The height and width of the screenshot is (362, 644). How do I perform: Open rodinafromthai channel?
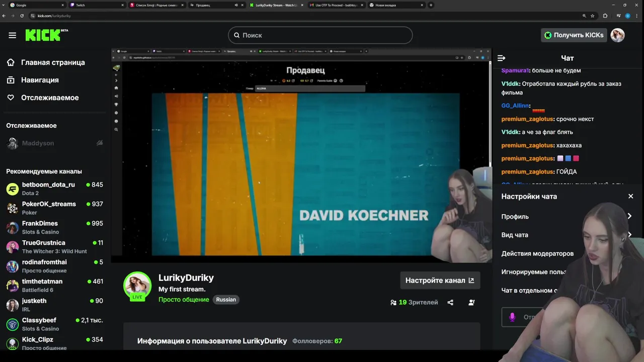coord(54,266)
